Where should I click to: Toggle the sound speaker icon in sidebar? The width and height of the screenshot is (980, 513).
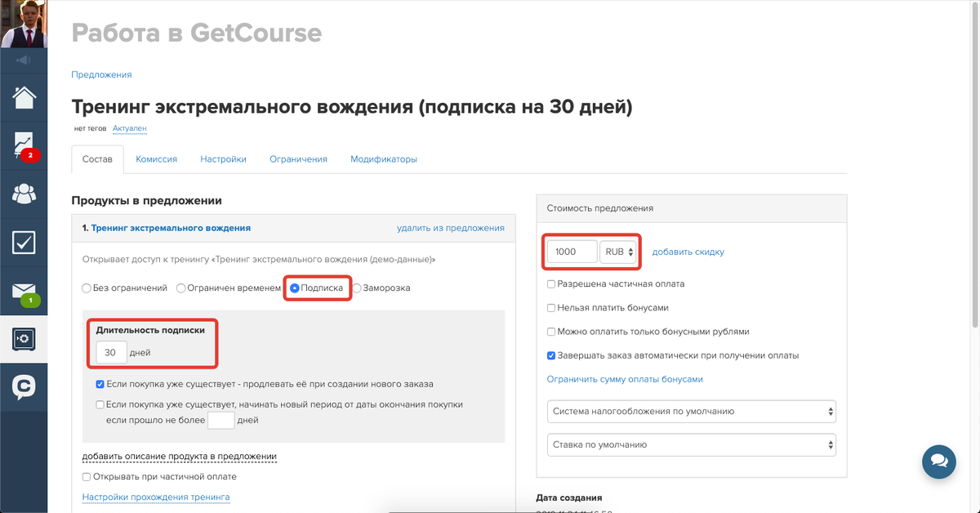(x=24, y=60)
